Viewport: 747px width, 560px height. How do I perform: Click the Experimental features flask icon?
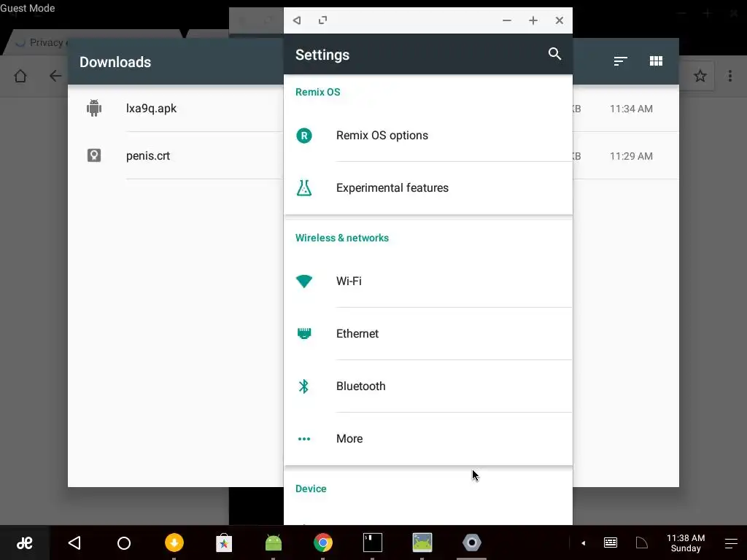(304, 187)
